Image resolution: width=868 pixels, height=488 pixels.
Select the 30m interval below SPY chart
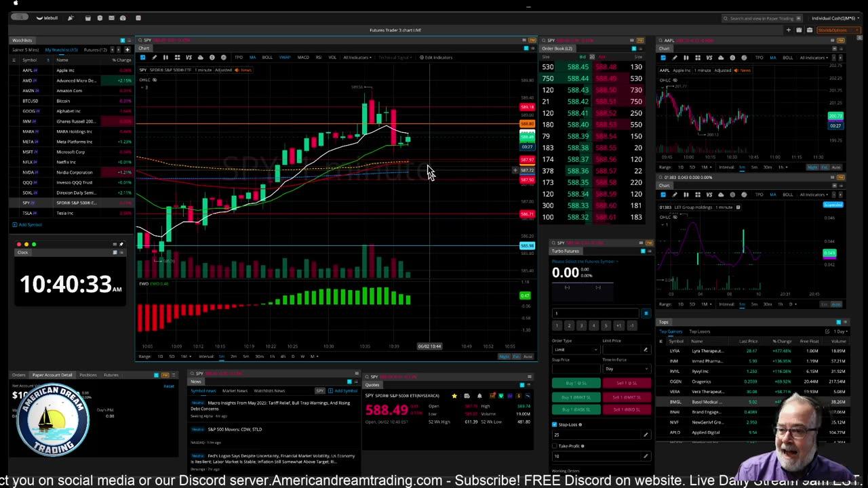click(x=259, y=356)
